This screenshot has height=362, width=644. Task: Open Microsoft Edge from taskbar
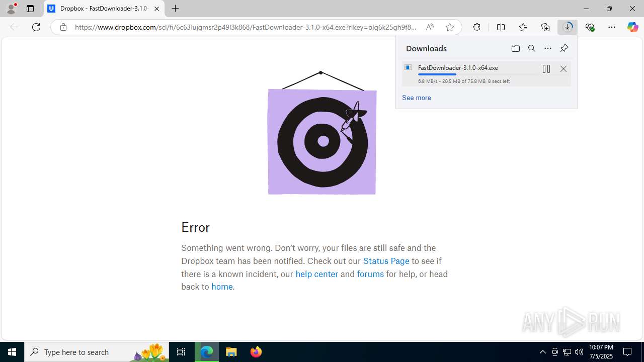click(x=207, y=352)
